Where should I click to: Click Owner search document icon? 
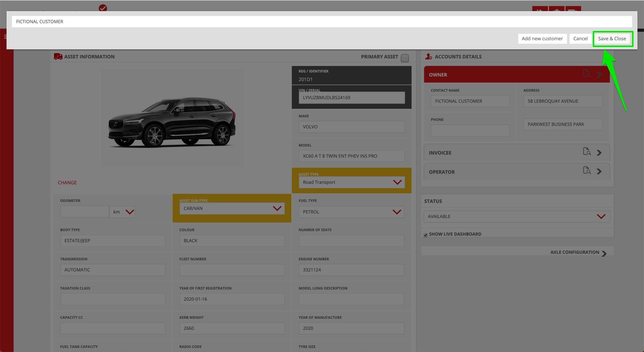tap(587, 73)
